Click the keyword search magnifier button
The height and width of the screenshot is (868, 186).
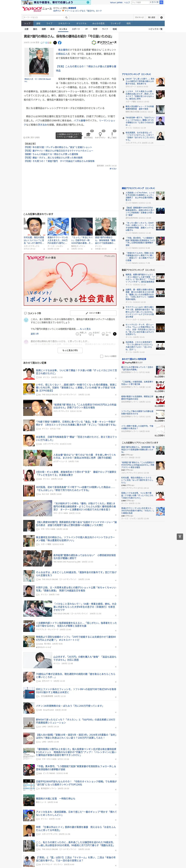(x=66, y=17)
